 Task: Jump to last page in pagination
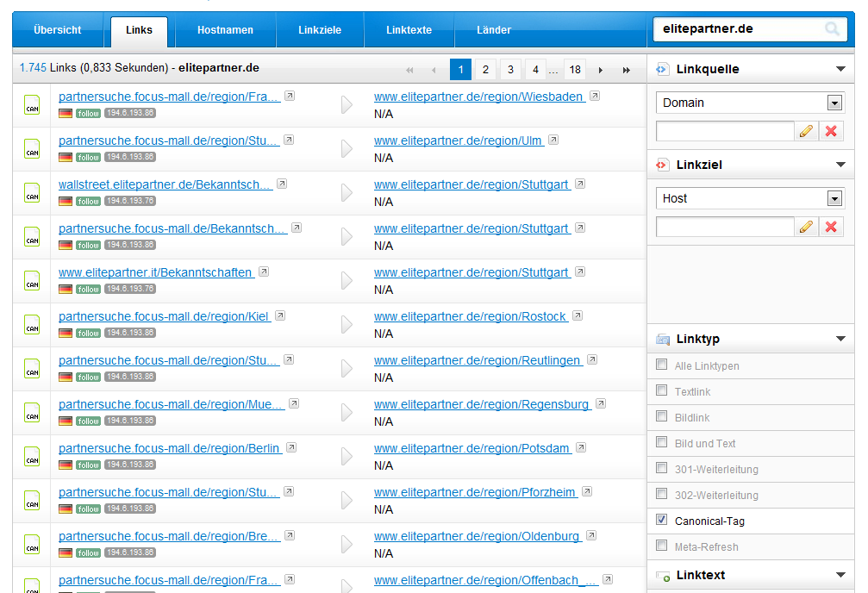pyautogui.click(x=627, y=70)
